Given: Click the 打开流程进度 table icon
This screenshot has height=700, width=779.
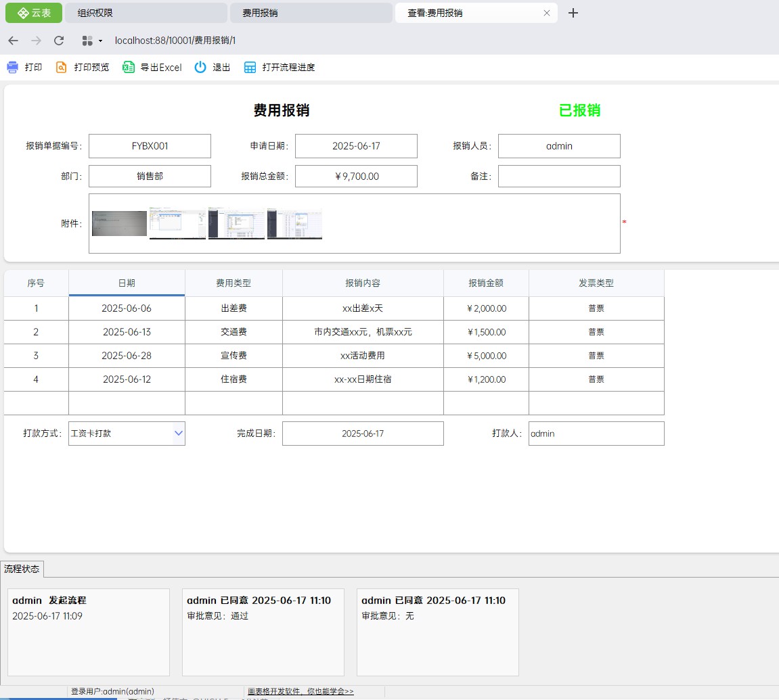Looking at the screenshot, I should click(x=250, y=68).
